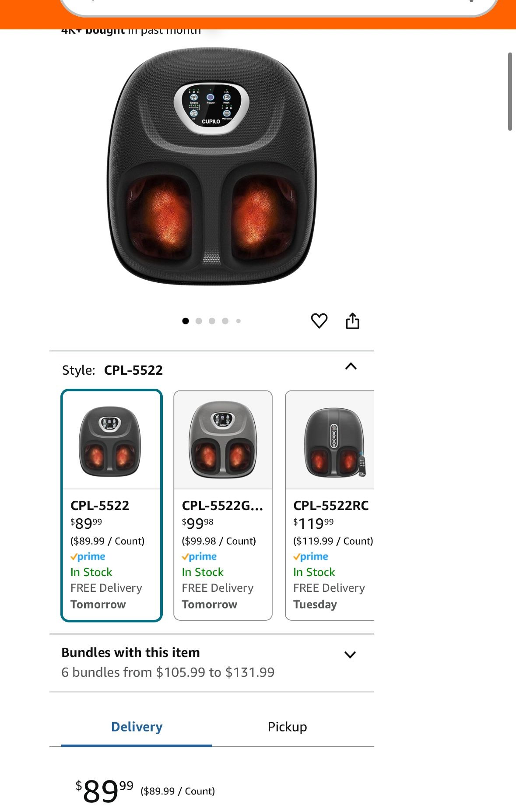Go to the fourth image dot
Screen dimensions: 516x812
click(x=225, y=321)
